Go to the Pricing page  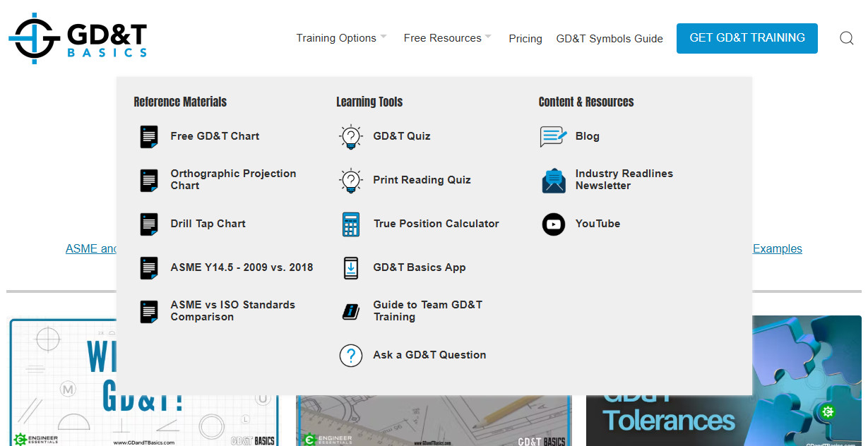tap(525, 39)
